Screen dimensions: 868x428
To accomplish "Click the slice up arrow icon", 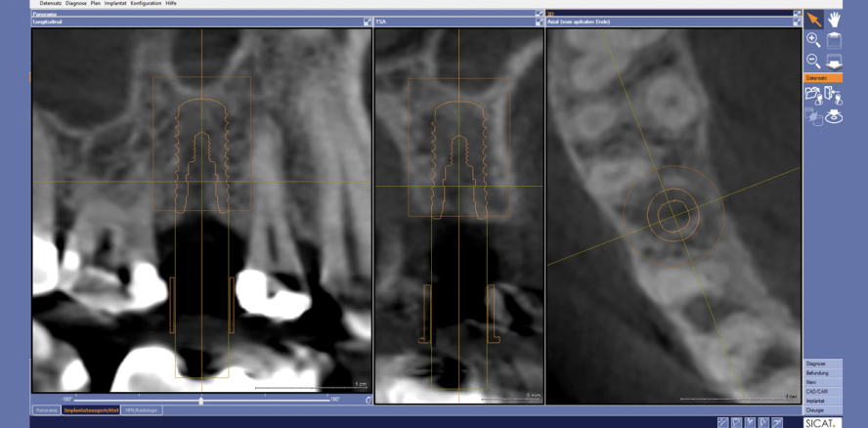I will (834, 40).
